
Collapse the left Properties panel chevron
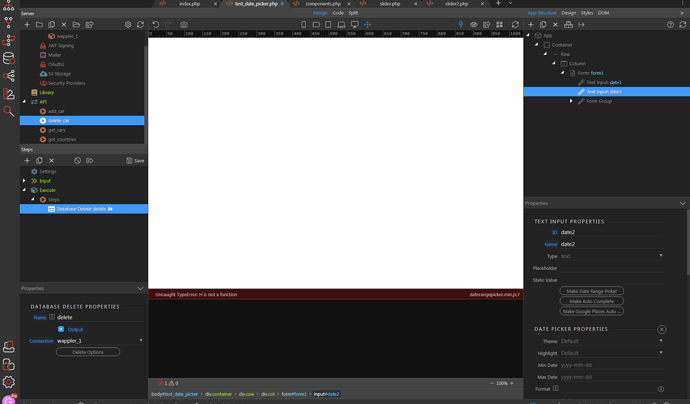point(140,289)
